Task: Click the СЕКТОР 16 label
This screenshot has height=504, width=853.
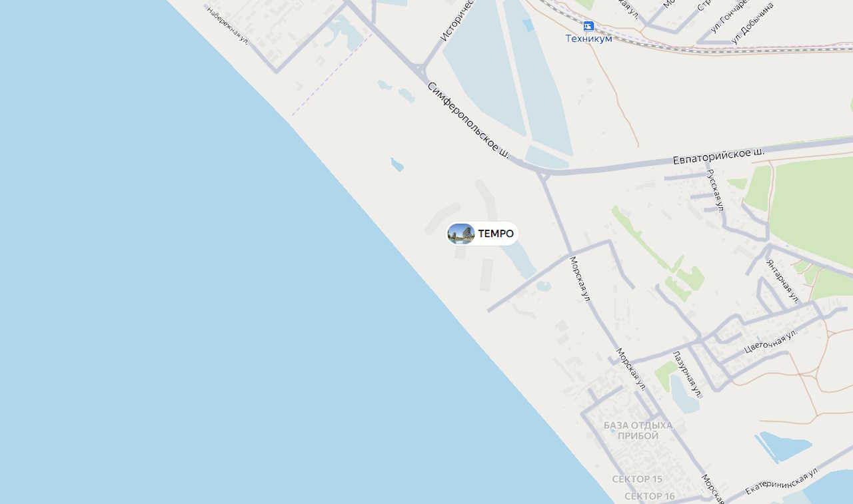Action: coord(650,496)
